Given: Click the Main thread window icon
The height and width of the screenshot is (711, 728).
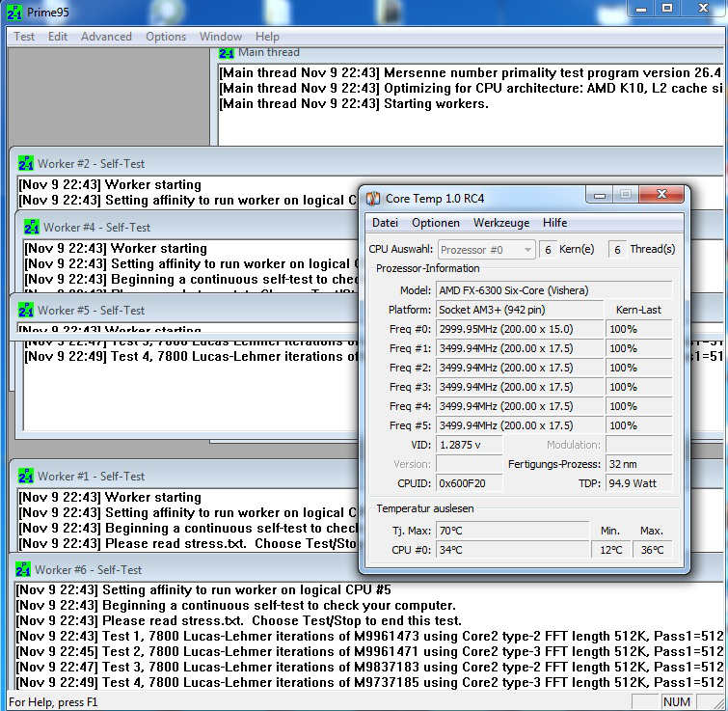Looking at the screenshot, I should 226,53.
